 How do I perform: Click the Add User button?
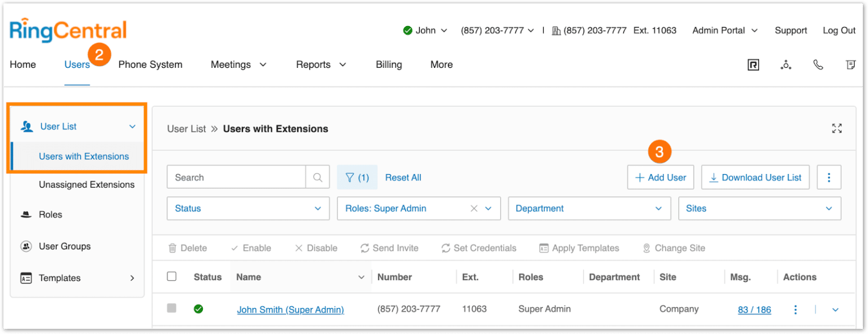[660, 177]
